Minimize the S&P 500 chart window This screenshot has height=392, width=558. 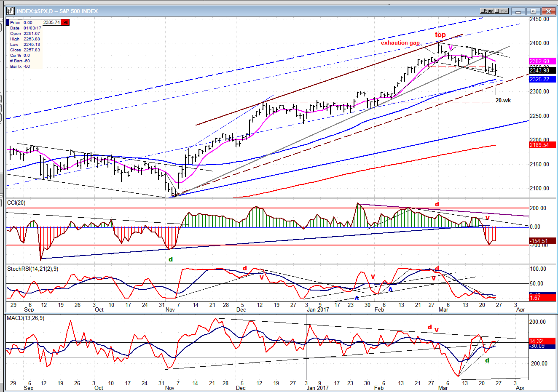(518, 11)
